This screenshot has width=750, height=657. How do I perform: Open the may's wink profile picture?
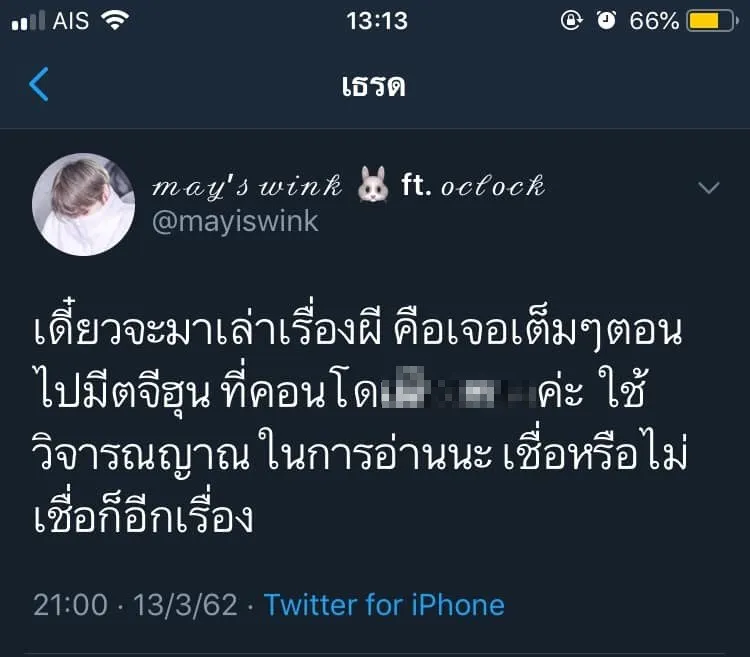tap(84, 204)
